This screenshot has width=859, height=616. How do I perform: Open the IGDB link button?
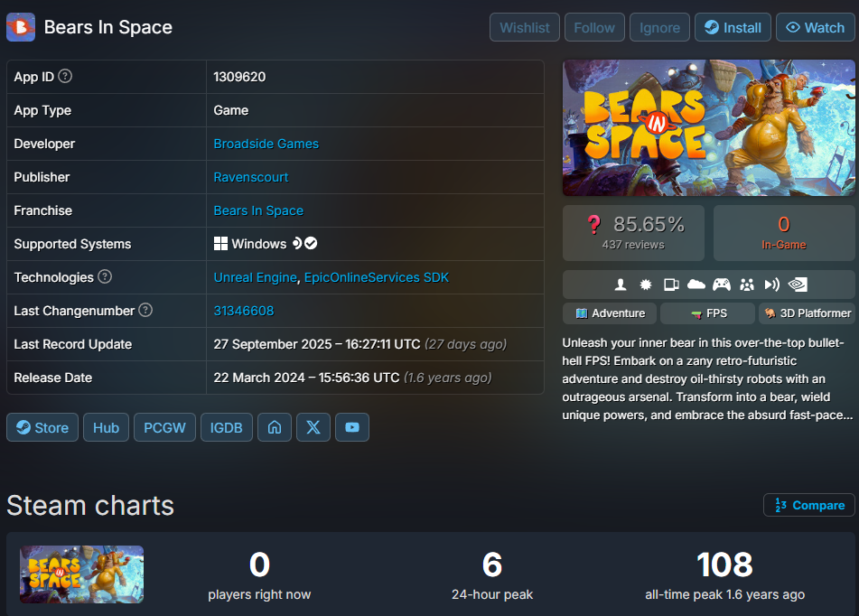pyautogui.click(x=226, y=427)
